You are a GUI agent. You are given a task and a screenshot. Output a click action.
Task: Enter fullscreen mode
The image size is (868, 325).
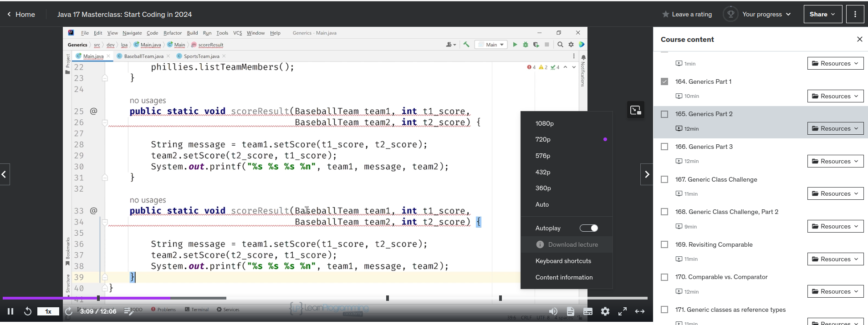point(623,311)
